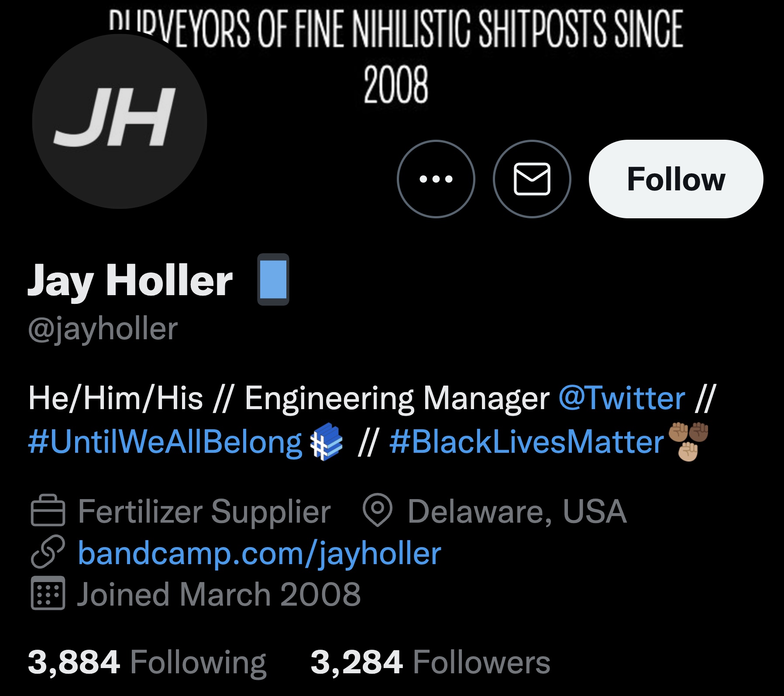Click the calendar icon beside Joined date
784x696 pixels.
(x=48, y=593)
